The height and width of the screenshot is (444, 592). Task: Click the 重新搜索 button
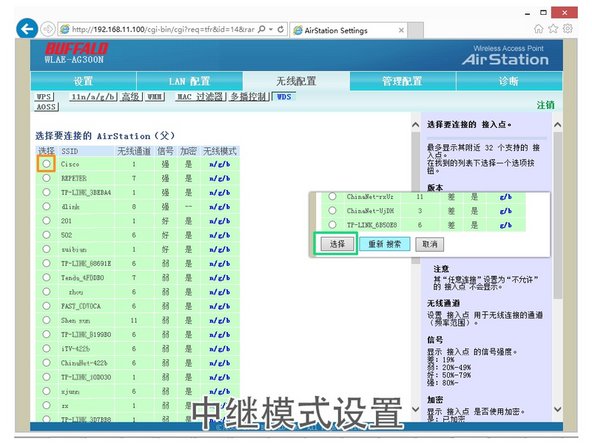click(x=384, y=244)
